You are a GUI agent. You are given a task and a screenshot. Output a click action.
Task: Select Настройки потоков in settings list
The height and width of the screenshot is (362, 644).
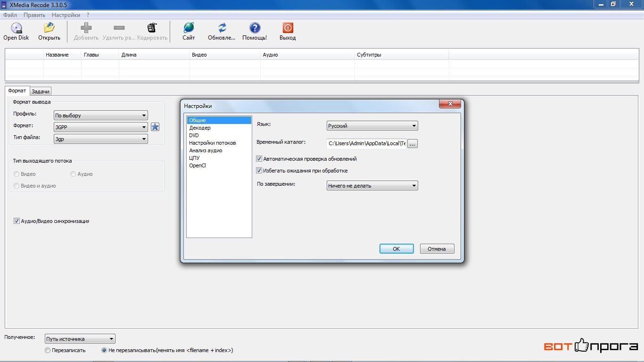coord(219,143)
